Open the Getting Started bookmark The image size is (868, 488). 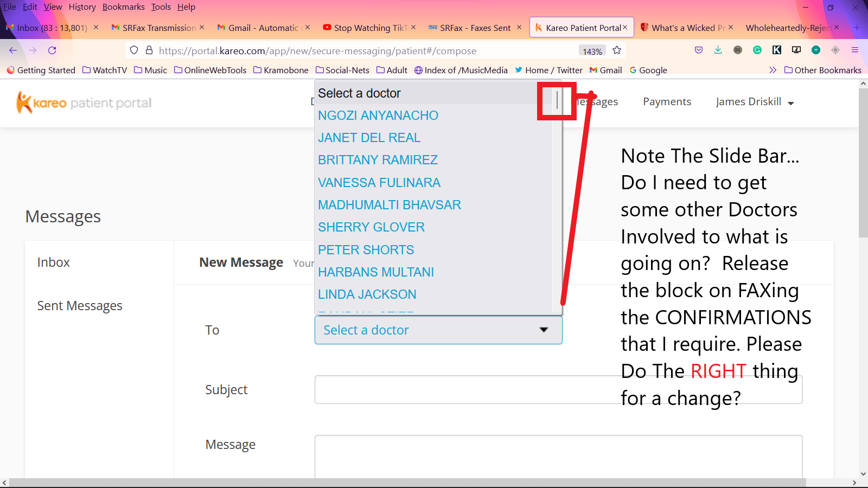(41, 70)
